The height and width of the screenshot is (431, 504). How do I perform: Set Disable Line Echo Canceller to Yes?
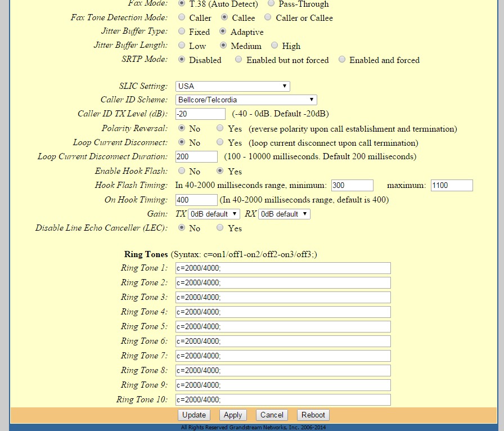coord(220,228)
